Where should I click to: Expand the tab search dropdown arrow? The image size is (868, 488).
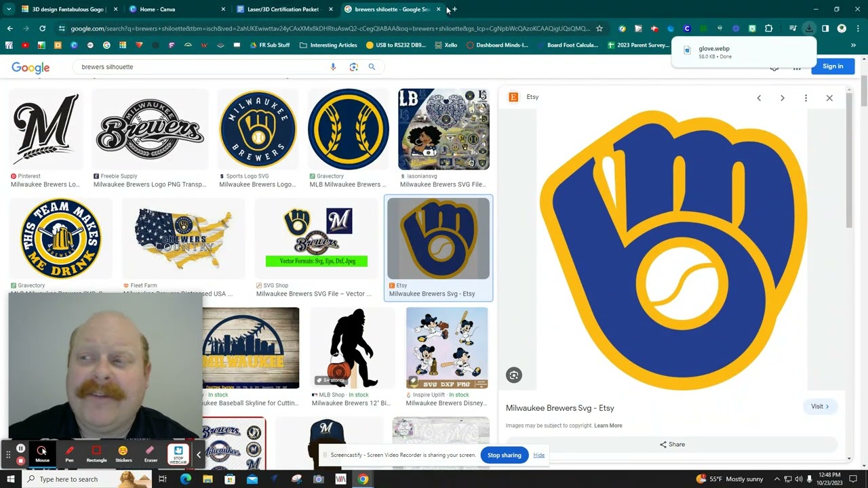click(9, 9)
